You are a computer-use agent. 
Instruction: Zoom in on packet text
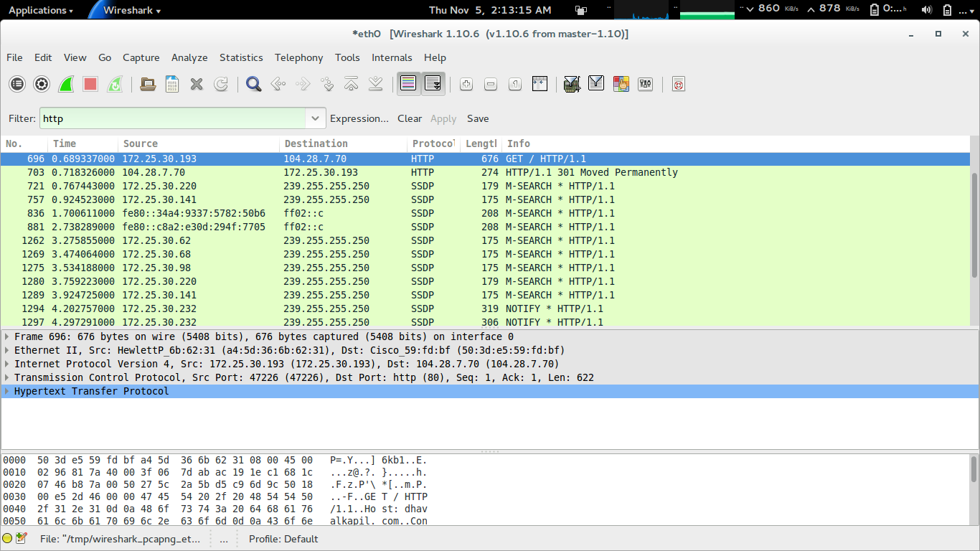point(466,84)
